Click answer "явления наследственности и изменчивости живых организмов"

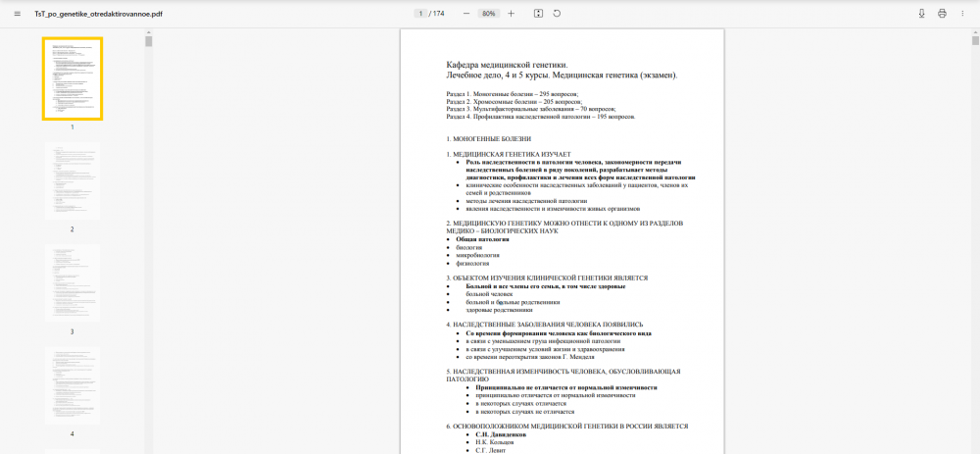[553, 209]
